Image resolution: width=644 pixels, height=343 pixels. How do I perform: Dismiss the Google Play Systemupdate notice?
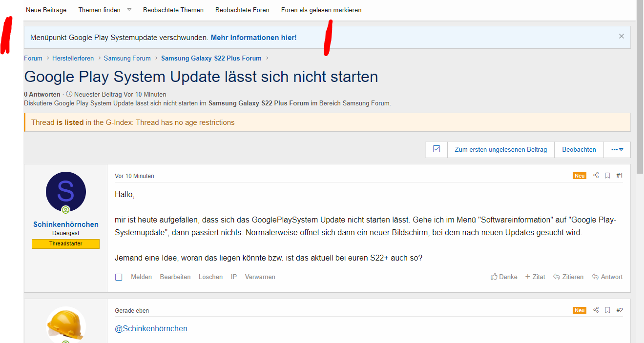pos(621,36)
